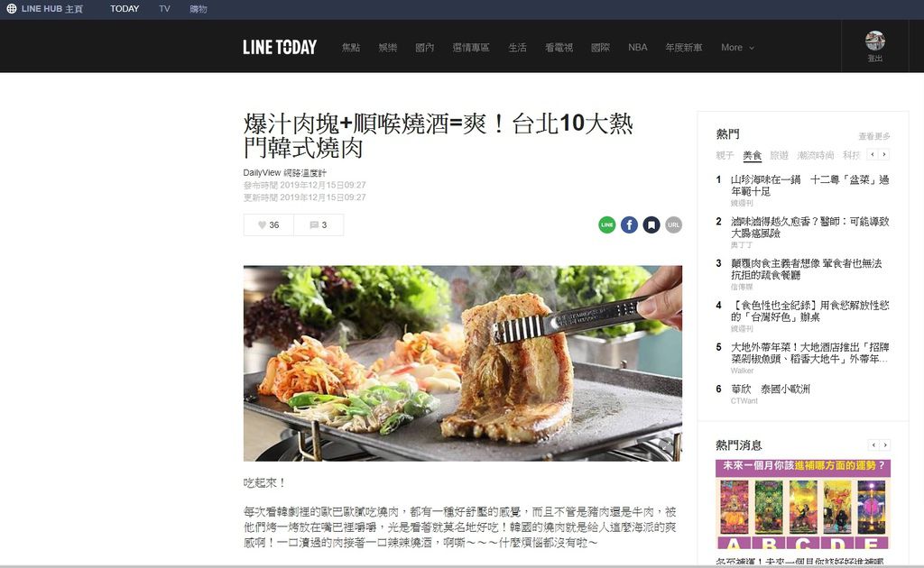
Task: Like the article with the heart button showing 36
Action: point(269,224)
